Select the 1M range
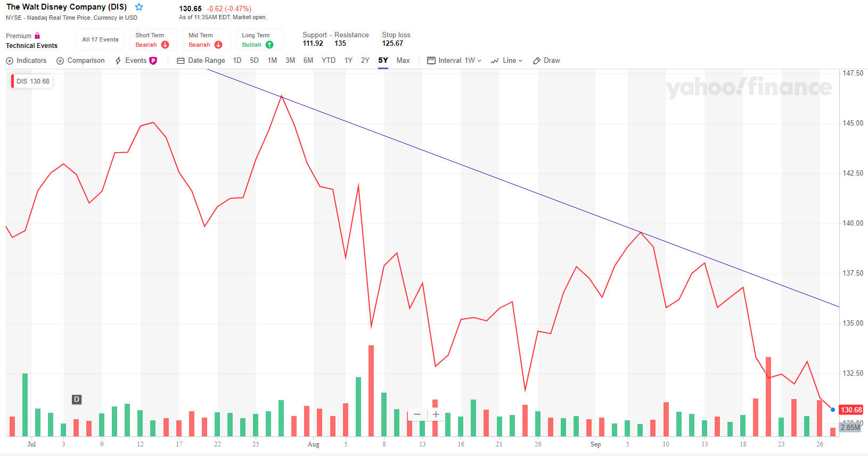 [x=272, y=61]
